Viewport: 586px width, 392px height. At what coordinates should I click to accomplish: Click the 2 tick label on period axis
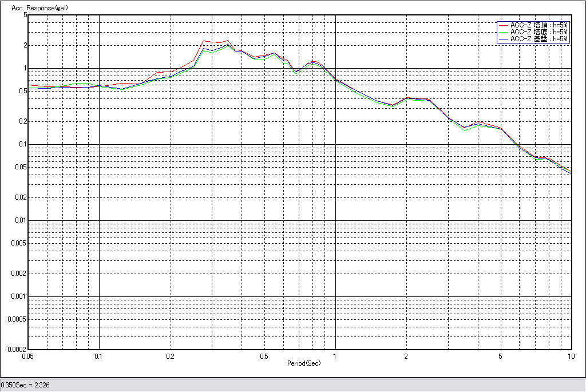click(406, 356)
